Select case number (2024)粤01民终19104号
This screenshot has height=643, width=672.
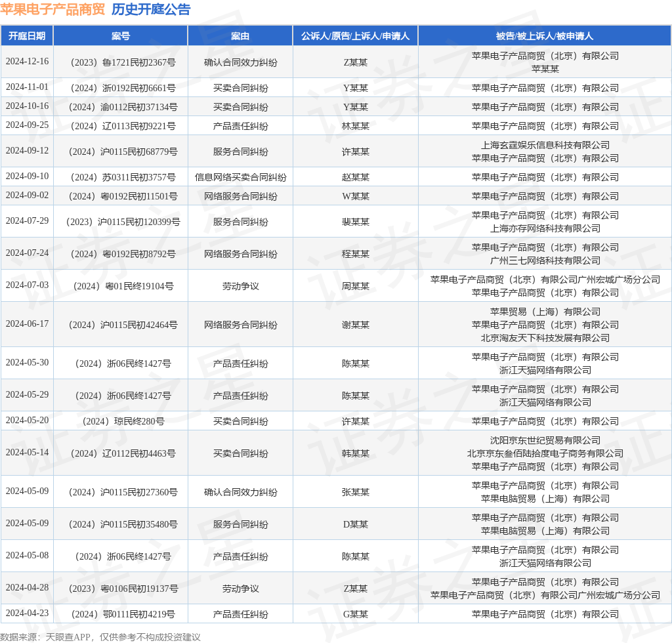pos(123,286)
